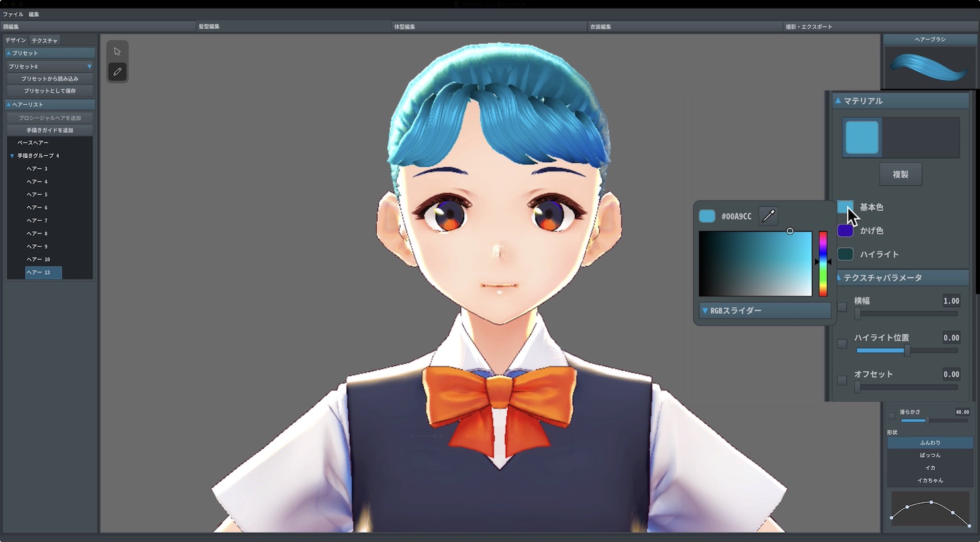Click the 基本色 base color swatch
980x542 pixels.
click(x=845, y=207)
